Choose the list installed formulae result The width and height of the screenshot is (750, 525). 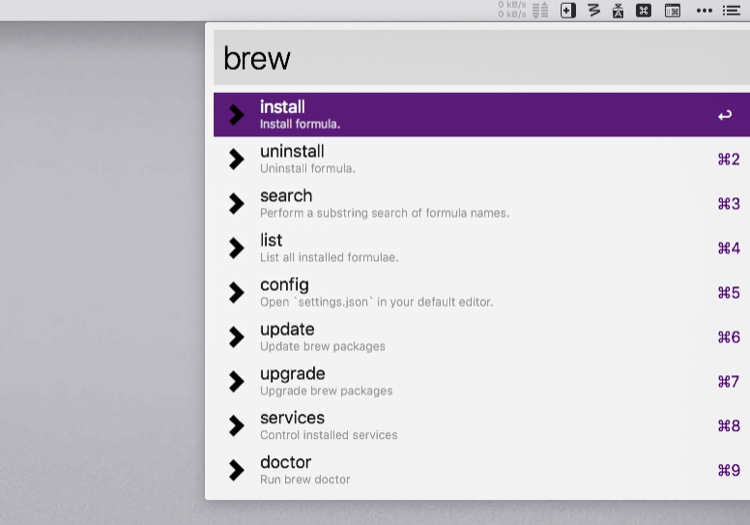(482, 248)
